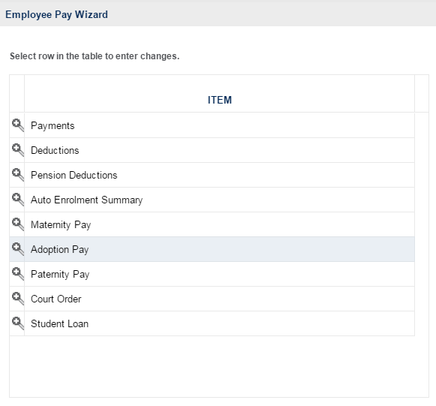The height and width of the screenshot is (406, 436).
Task: Click the Paternity Pay magnifier icon
Action: click(18, 274)
